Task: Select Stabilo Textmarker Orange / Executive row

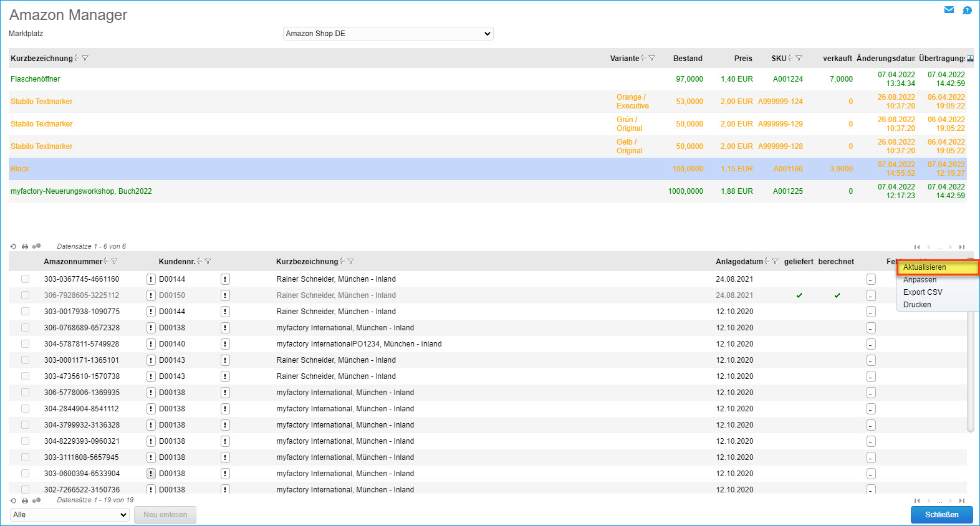Action: tap(488, 102)
